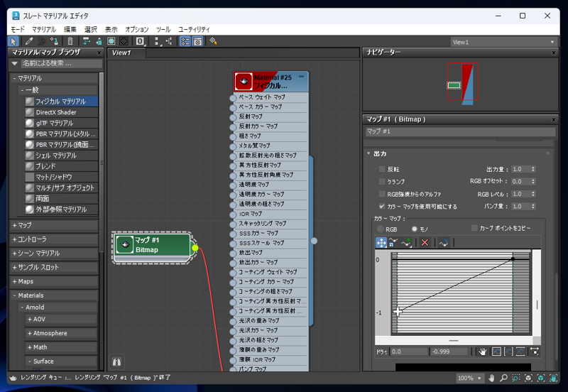Image resolution: width=568 pixels, height=392 pixels.
Task: Select glTF マテリアル in browser list
Action: coord(61,123)
